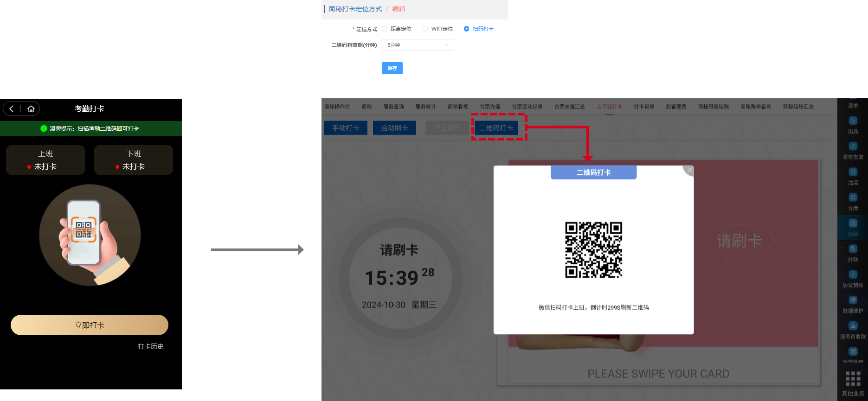868x401 pixels.
Task: Select the WIFI定位 radio option
Action: click(x=425, y=29)
